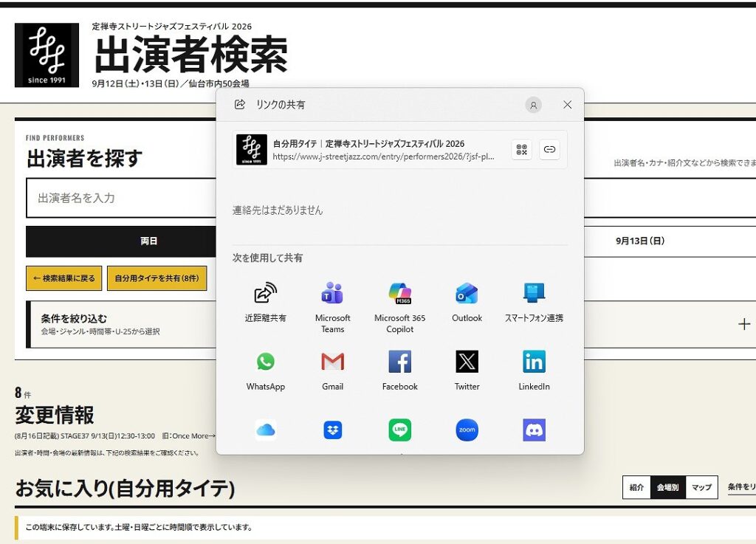Viewport: 756px width, 544px height.
Task: Select the 9月13日(日) day filter tab
Action: point(640,241)
